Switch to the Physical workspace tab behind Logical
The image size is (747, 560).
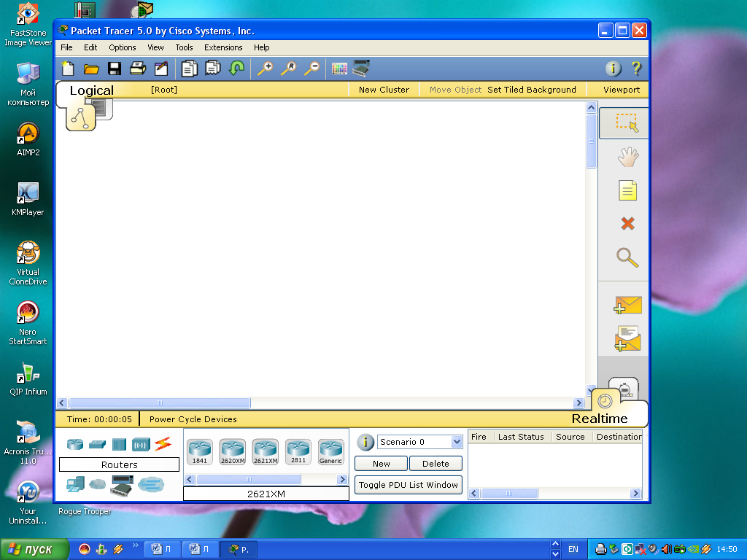pyautogui.click(x=104, y=109)
